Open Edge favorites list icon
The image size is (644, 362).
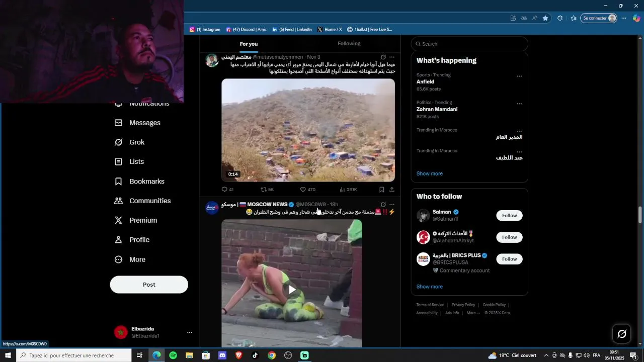click(574, 18)
